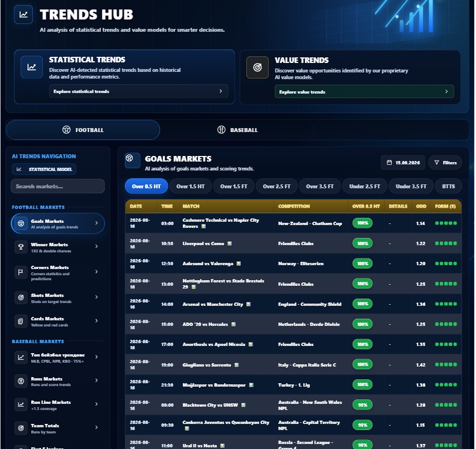Expand Runs Markets sidebar chevron
The width and height of the screenshot is (476, 449).
96,380
